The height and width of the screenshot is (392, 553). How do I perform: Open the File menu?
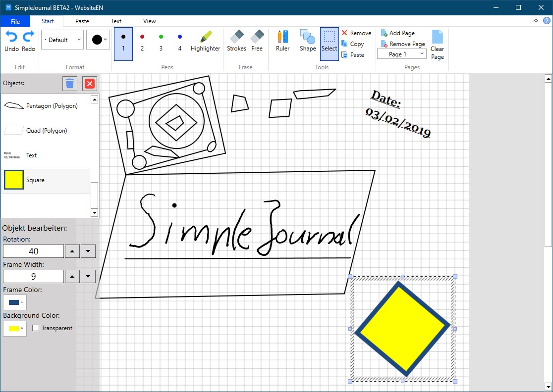[15, 21]
